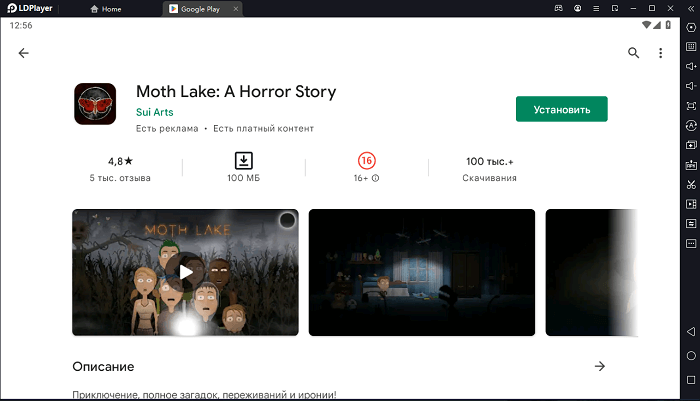Collapse the LDPlayer sidebar chevrons
700x401 pixels.
691,8
